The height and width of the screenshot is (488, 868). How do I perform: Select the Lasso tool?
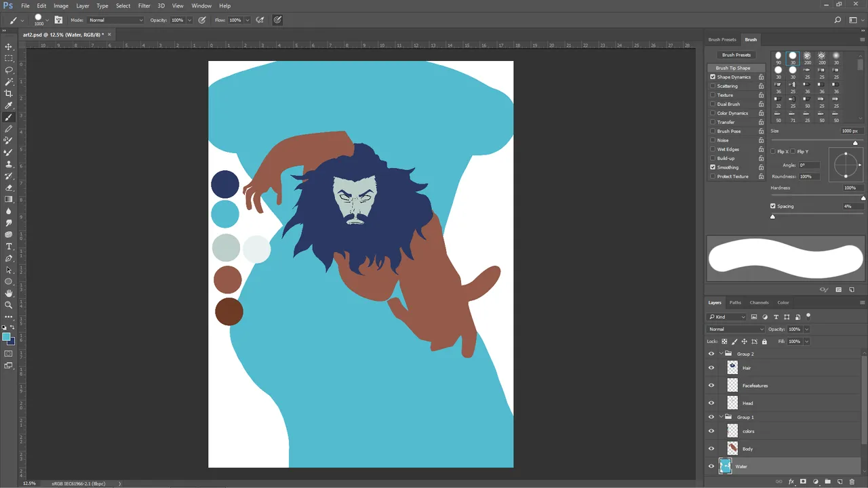[x=9, y=70]
